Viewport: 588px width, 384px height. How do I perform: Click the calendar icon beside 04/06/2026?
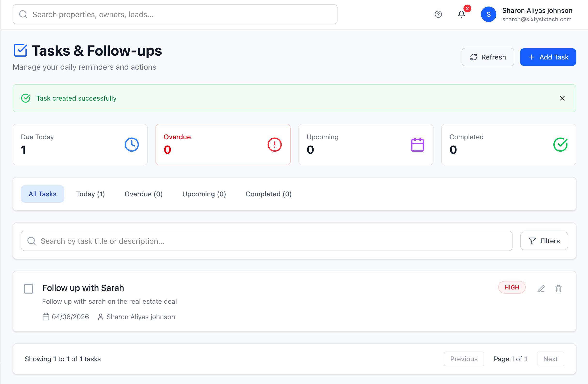click(46, 317)
